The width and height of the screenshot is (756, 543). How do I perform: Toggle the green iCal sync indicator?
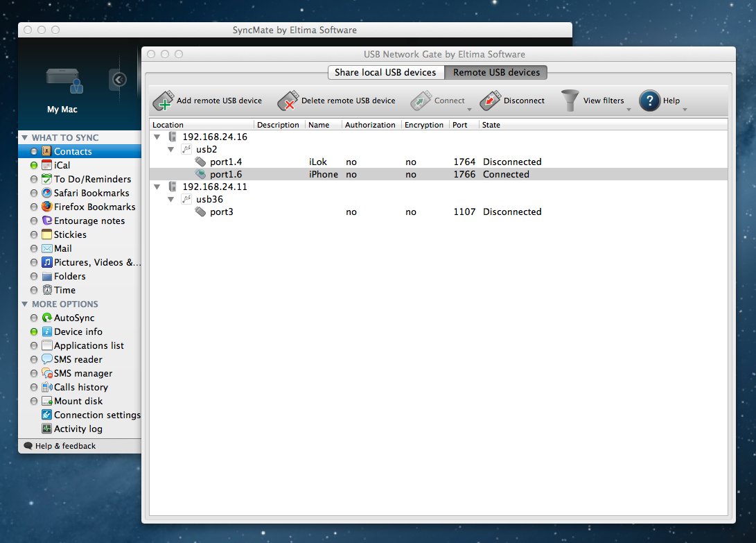tap(34, 166)
